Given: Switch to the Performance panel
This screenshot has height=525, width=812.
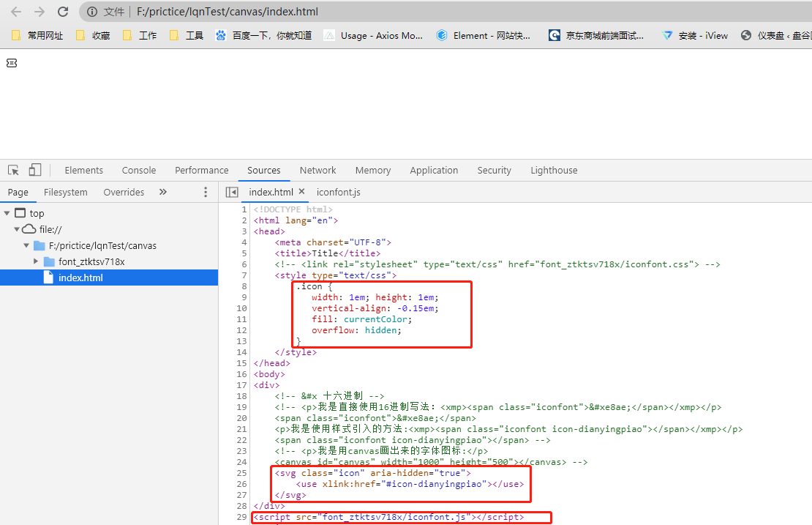Looking at the screenshot, I should (201, 170).
